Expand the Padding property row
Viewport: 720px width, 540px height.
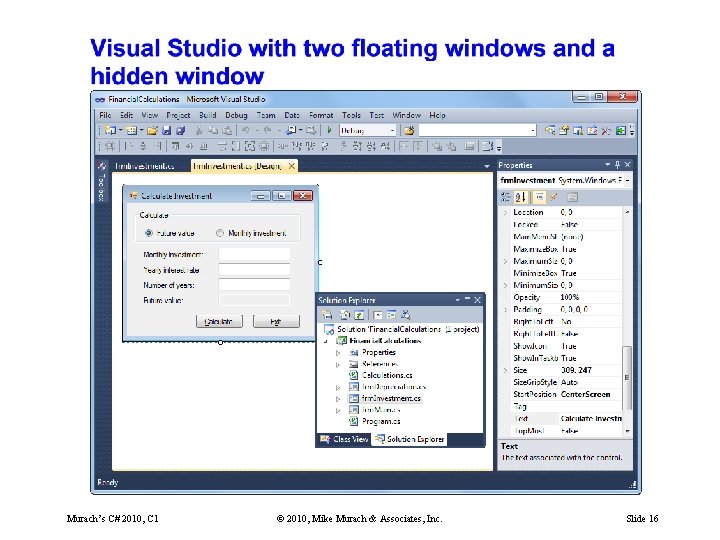[506, 309]
